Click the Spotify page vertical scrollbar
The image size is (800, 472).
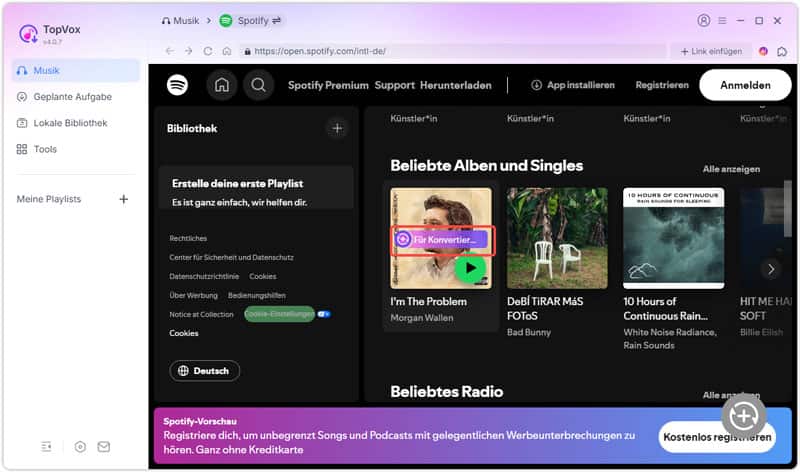click(x=788, y=209)
